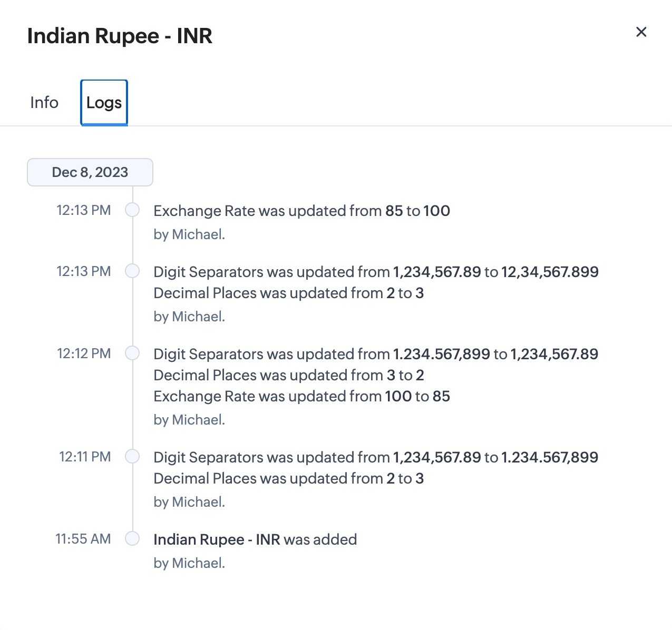The width and height of the screenshot is (672, 630).
Task: Click timeline marker for Exchange Rate 85 to 100
Action: click(132, 210)
